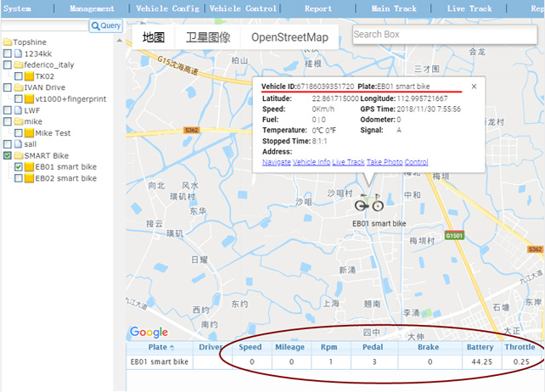Check the federico_italy checkbox

click(8, 64)
